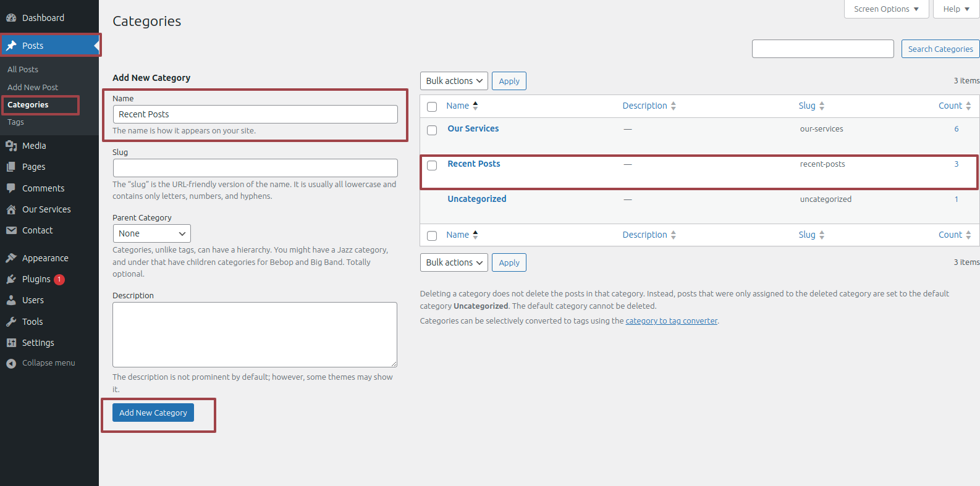This screenshot has width=980, height=486.
Task: Go to All Posts in sidebar
Action: 23,70
